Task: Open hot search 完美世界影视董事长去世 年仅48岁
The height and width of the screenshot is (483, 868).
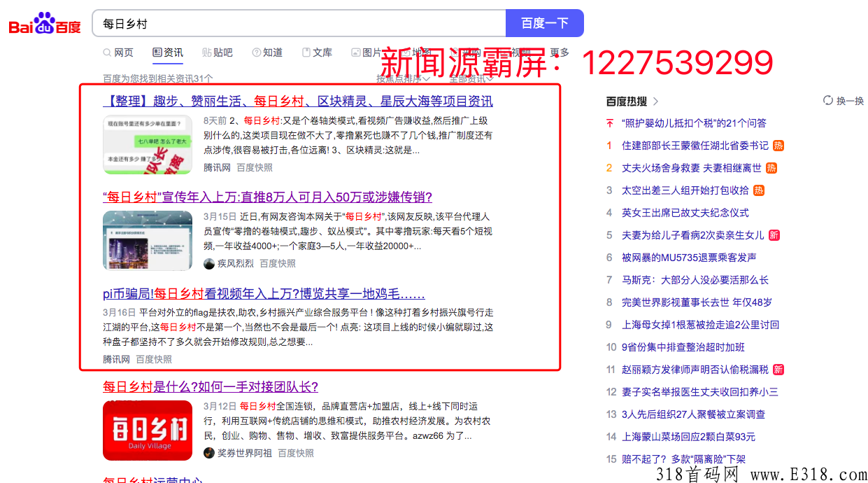Action: pos(697,302)
